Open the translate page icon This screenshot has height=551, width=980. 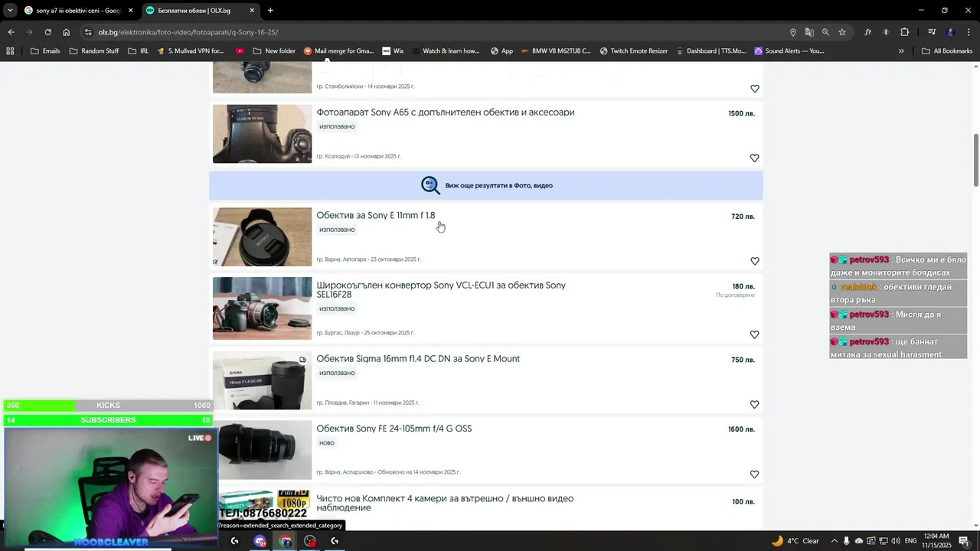(x=809, y=32)
